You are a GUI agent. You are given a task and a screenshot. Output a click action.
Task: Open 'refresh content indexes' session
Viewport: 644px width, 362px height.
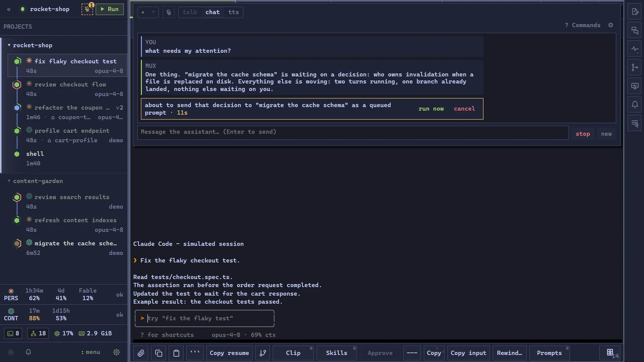67,225
